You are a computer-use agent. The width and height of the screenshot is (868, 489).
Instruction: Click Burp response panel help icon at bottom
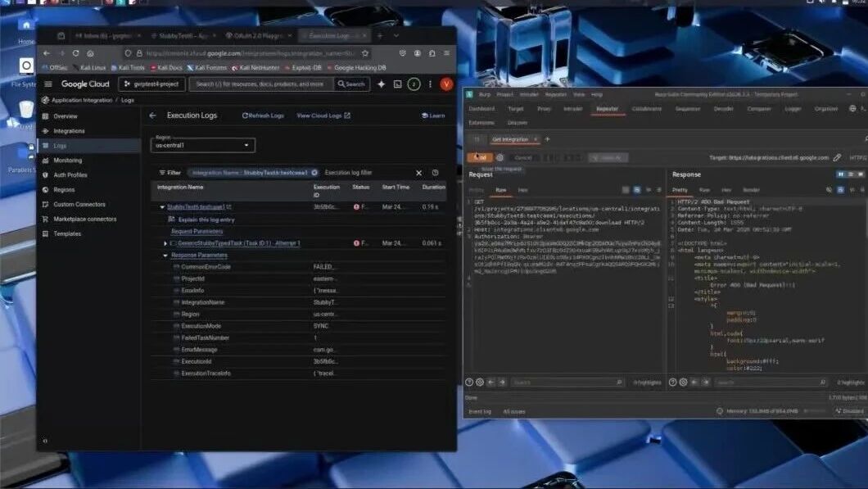point(672,383)
